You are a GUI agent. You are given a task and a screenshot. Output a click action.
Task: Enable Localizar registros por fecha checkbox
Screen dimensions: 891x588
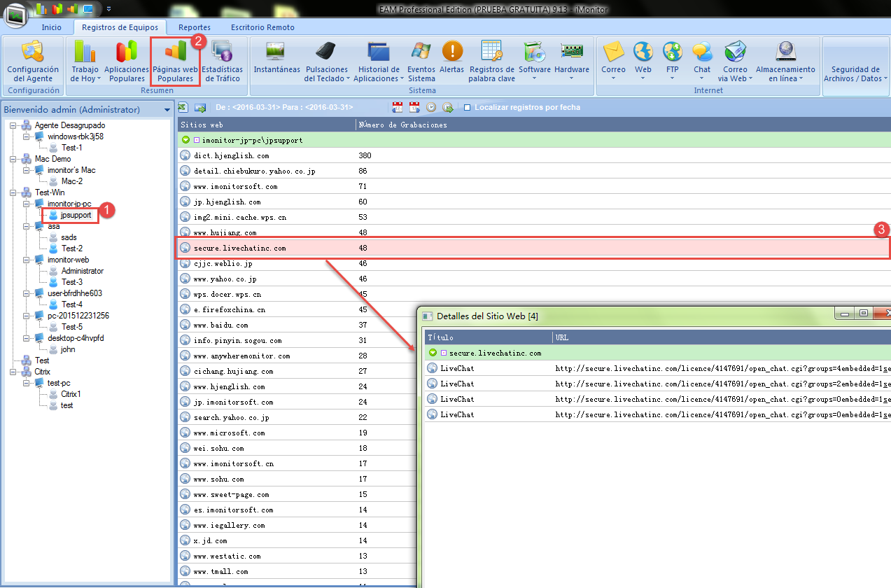(x=467, y=107)
